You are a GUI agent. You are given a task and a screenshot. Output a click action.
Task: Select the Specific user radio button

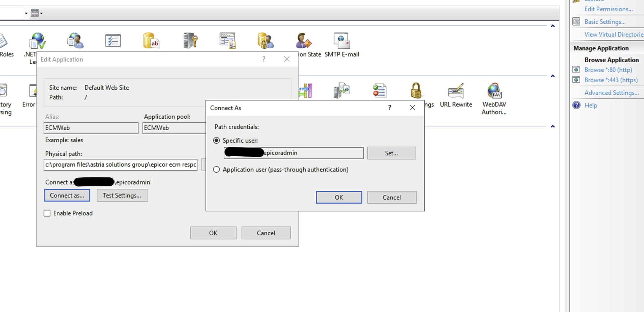(x=216, y=140)
